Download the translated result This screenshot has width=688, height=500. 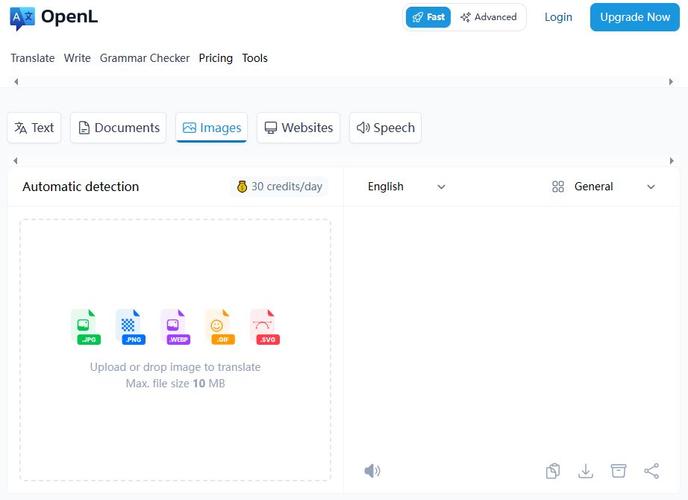[586, 471]
